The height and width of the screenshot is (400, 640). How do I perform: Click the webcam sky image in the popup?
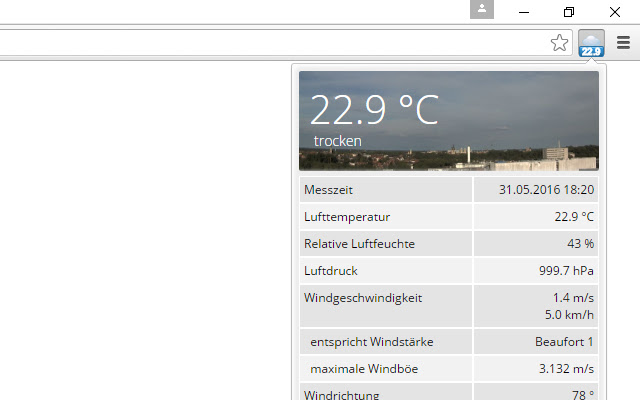tap(449, 121)
